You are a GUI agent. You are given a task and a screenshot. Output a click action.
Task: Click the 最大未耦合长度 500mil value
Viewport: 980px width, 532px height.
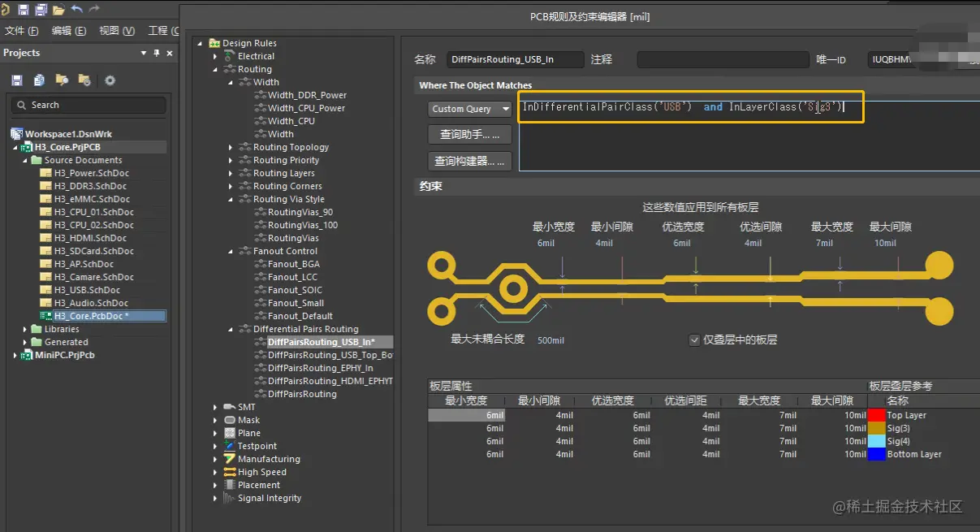click(550, 340)
